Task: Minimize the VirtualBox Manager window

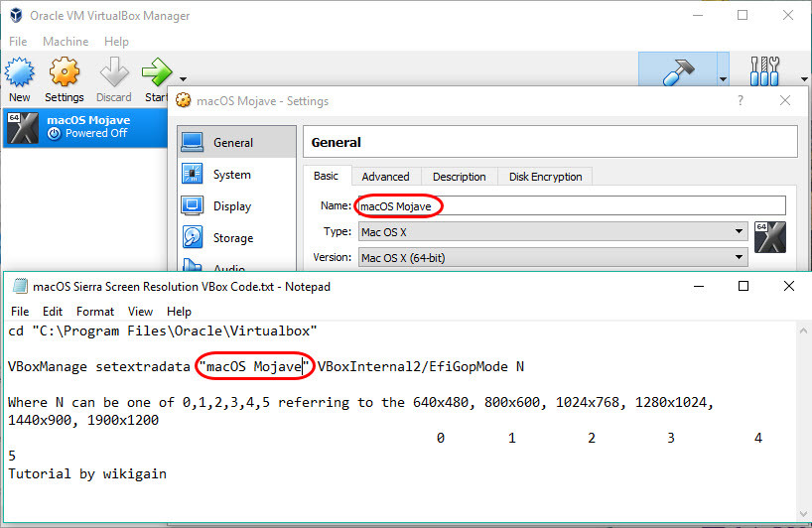Action: (x=698, y=15)
